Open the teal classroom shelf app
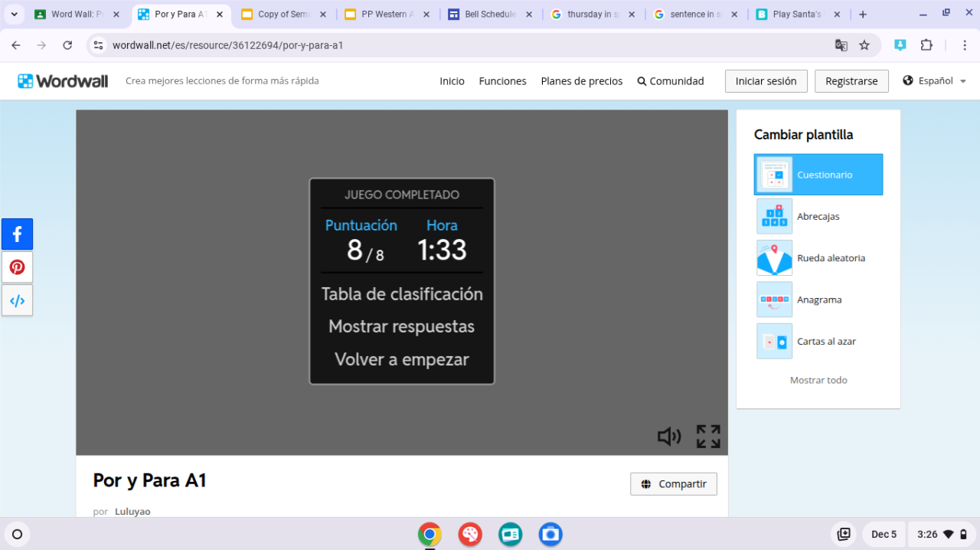 [511, 534]
